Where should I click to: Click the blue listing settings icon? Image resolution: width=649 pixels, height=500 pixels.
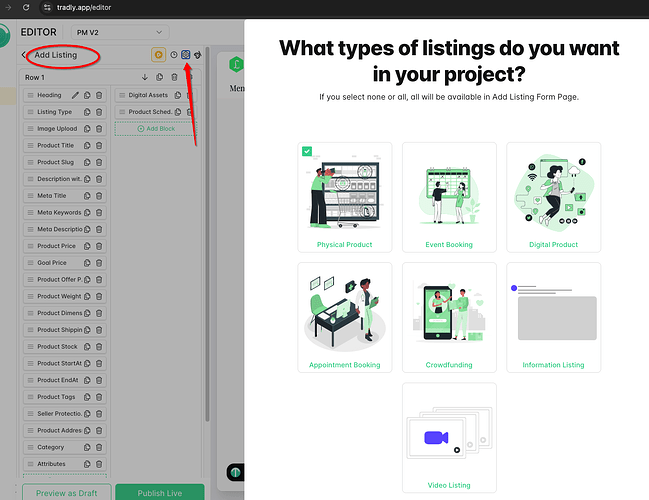click(185, 55)
